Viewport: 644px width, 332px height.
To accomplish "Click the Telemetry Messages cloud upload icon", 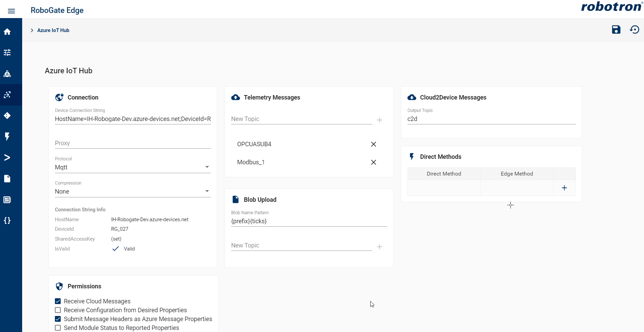I will click(x=236, y=97).
